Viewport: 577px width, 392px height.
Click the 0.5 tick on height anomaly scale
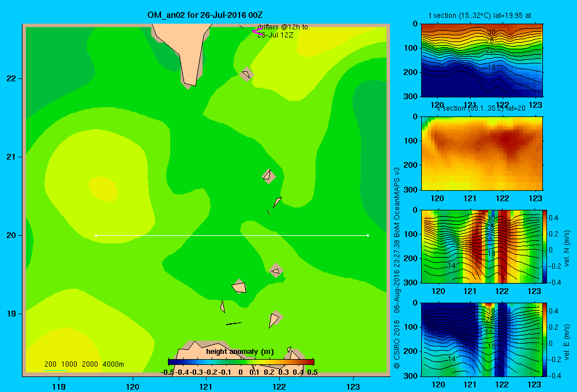[x=312, y=372]
